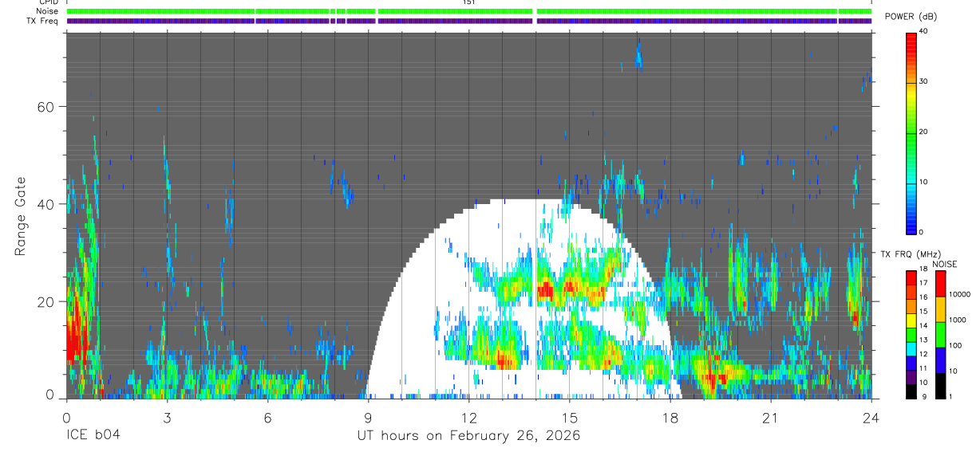Click the NOISE legend title
Screen dimensions: 980x452
click(x=943, y=265)
